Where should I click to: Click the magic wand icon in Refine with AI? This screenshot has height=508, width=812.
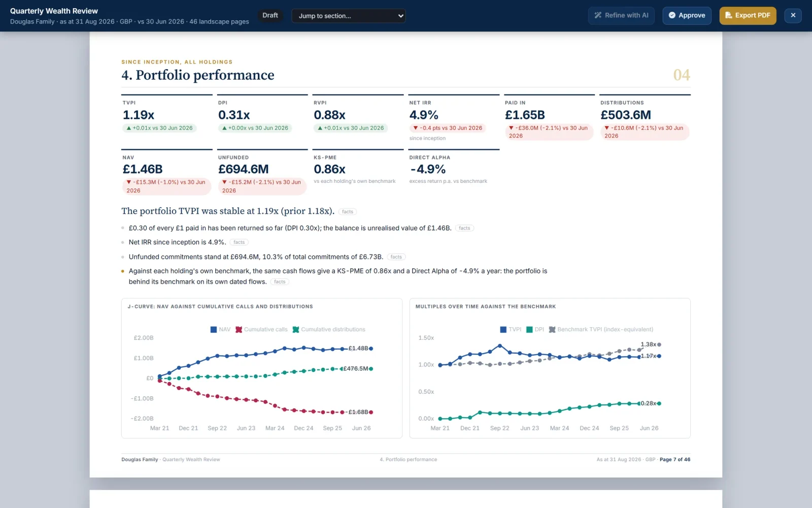tap(598, 15)
